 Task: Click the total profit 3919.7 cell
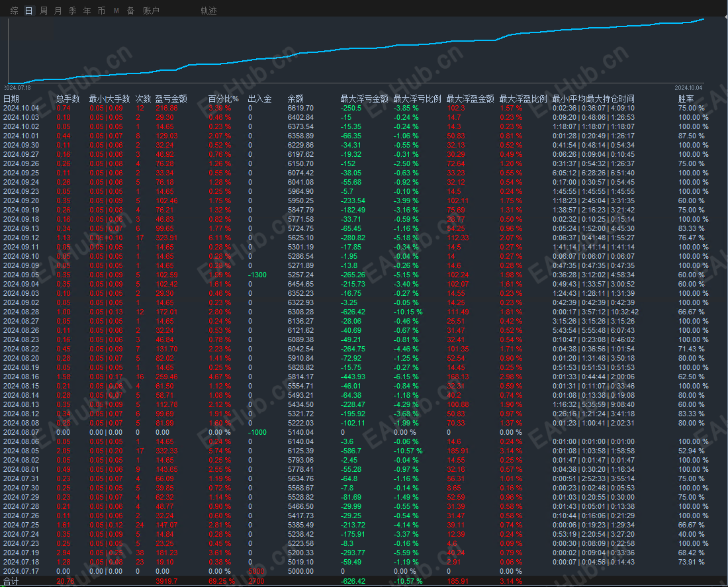(x=166, y=581)
